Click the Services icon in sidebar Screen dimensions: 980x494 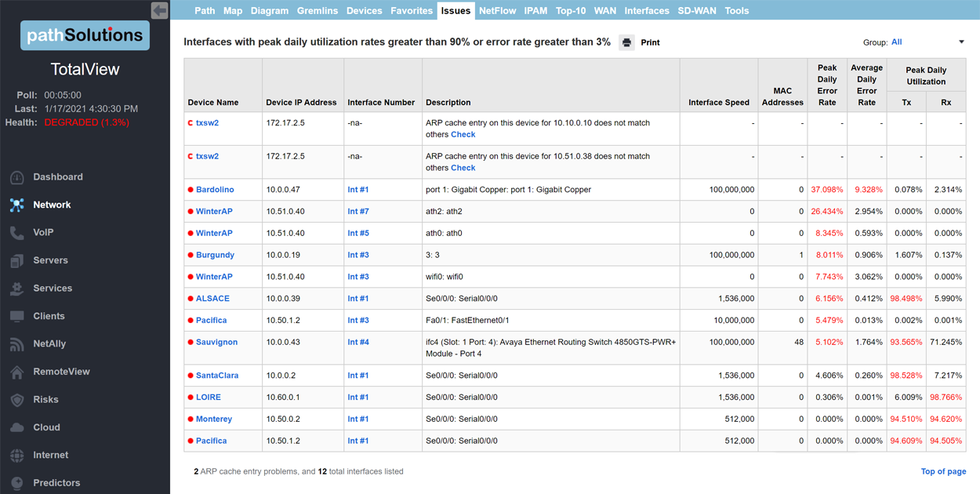(16, 289)
